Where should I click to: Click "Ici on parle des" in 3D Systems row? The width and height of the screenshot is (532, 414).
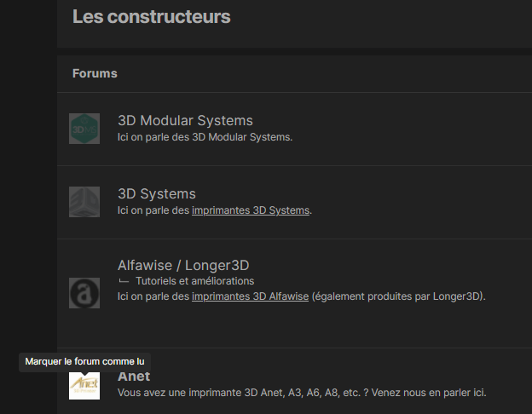coord(153,210)
